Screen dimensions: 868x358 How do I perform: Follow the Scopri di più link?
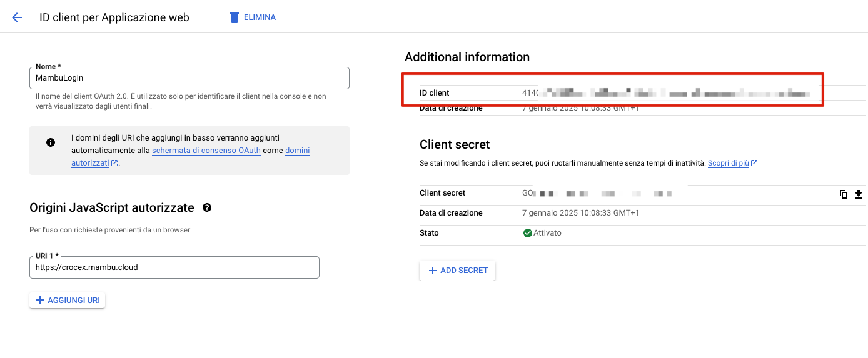729,163
